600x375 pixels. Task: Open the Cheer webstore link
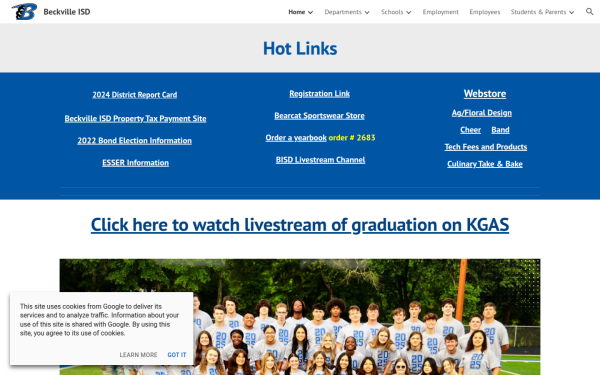click(x=470, y=130)
